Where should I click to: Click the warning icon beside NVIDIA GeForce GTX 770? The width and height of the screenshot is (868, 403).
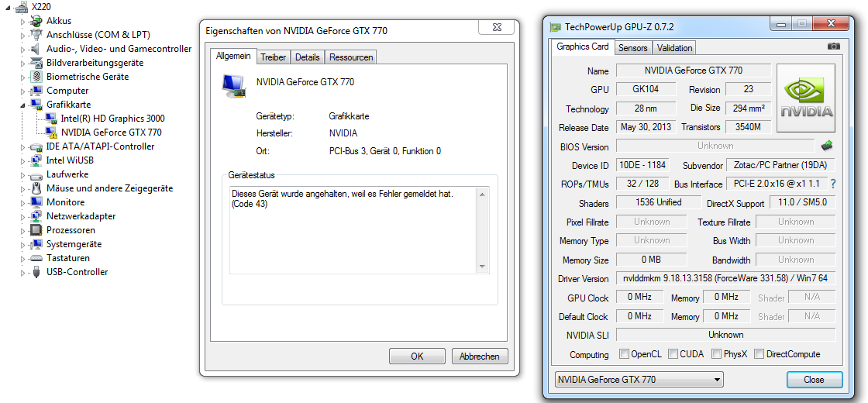click(x=51, y=133)
